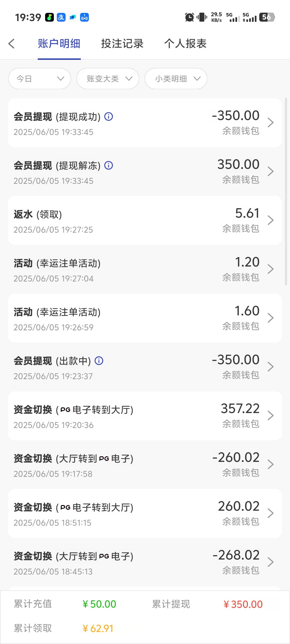Click the list scrollbar on right edge
Screen dimensions: 290x644
(x=286, y=192)
